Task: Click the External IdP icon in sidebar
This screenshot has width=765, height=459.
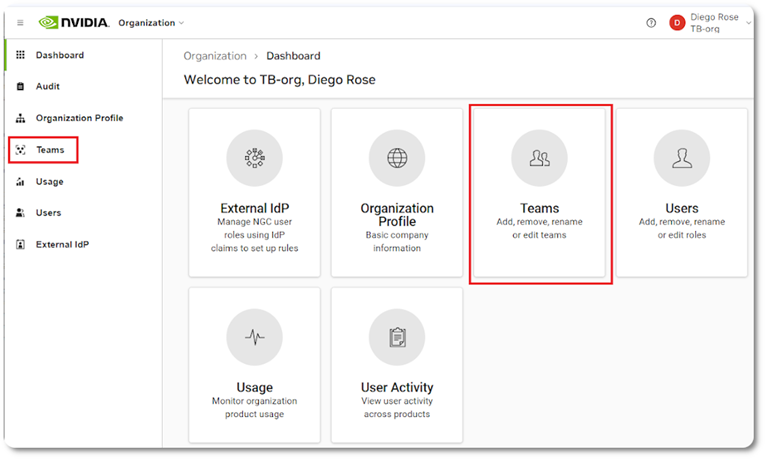Action: pyautogui.click(x=20, y=244)
